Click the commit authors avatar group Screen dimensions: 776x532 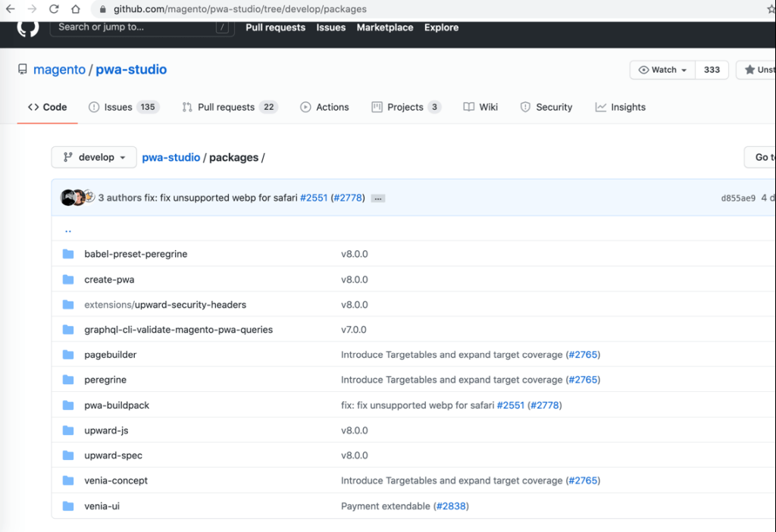click(x=77, y=197)
